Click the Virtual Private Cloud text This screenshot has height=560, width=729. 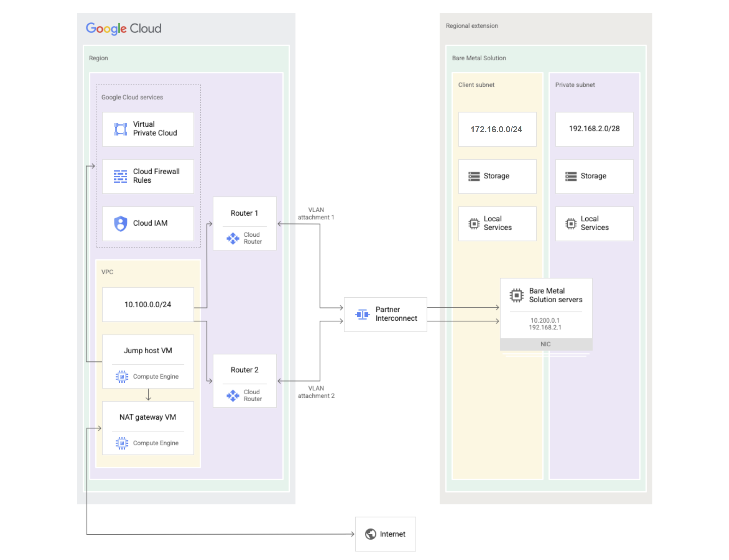[x=155, y=129]
